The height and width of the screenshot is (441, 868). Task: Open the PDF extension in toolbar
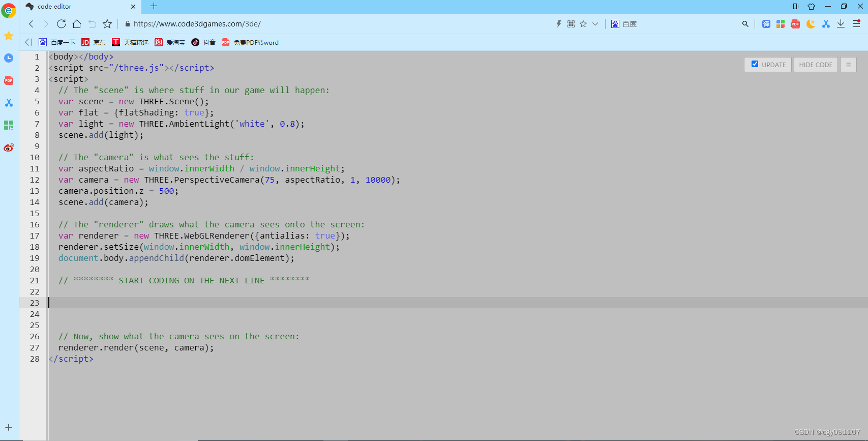(795, 24)
